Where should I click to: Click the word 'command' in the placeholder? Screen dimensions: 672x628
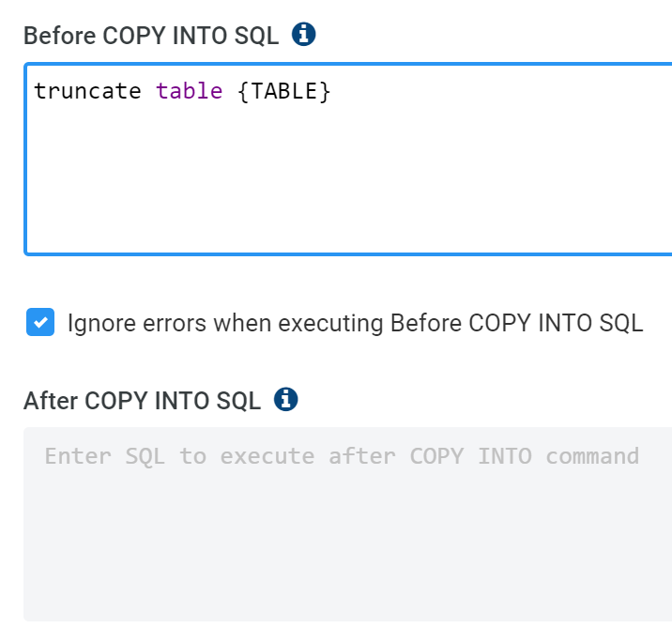(592, 456)
